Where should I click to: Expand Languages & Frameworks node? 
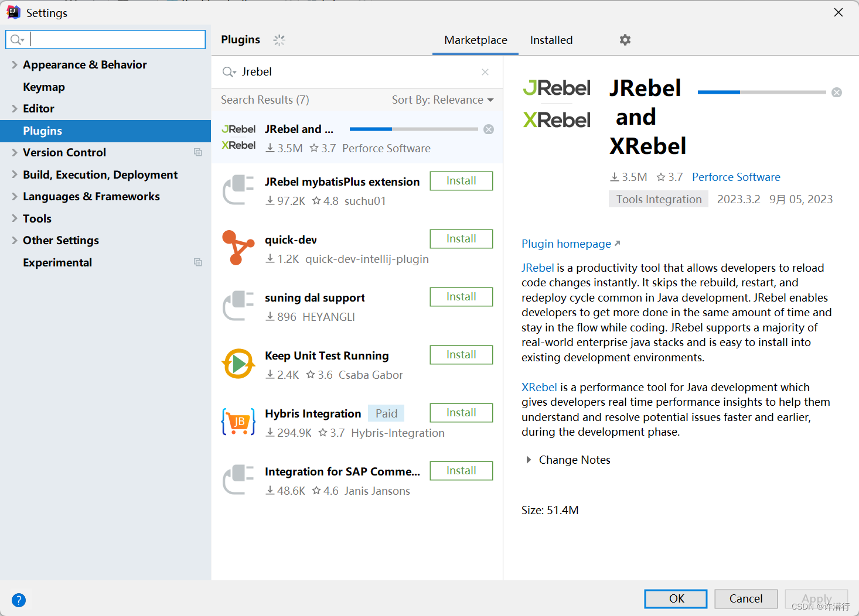(15, 196)
